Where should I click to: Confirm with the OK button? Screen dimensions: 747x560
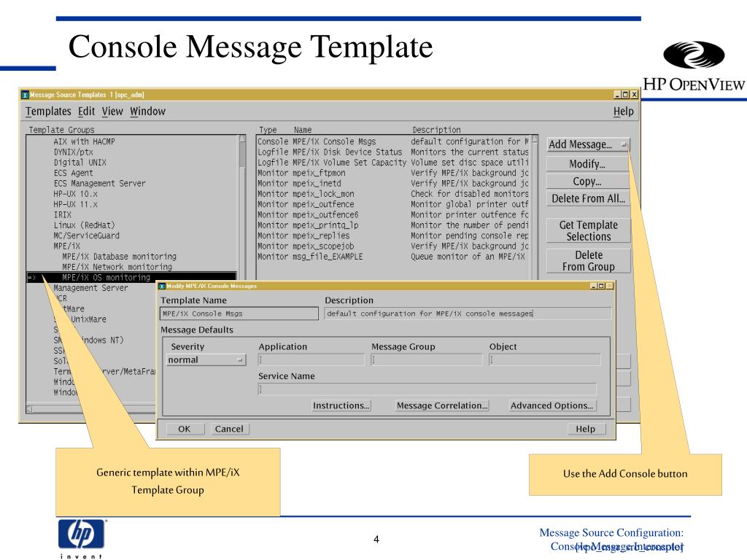coord(185,429)
